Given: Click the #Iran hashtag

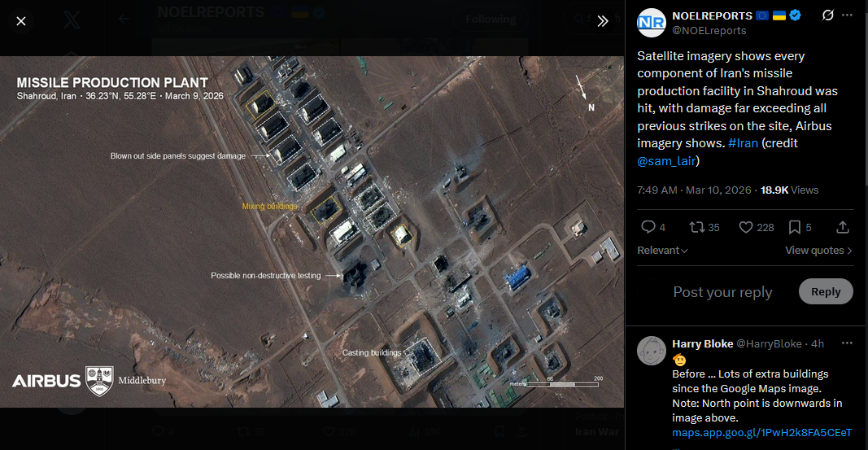Looking at the screenshot, I should (743, 142).
